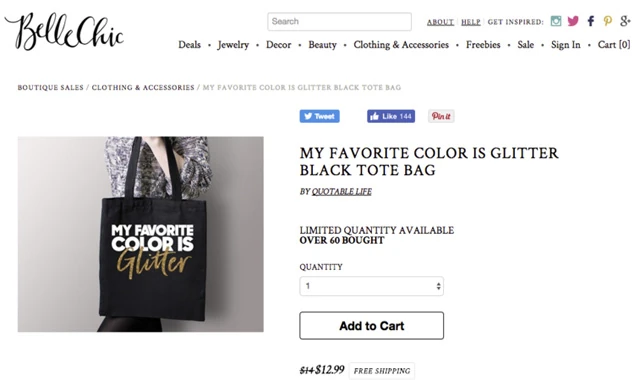Open the Quotable Life brand link
The width and height of the screenshot is (640, 386).
click(x=342, y=191)
